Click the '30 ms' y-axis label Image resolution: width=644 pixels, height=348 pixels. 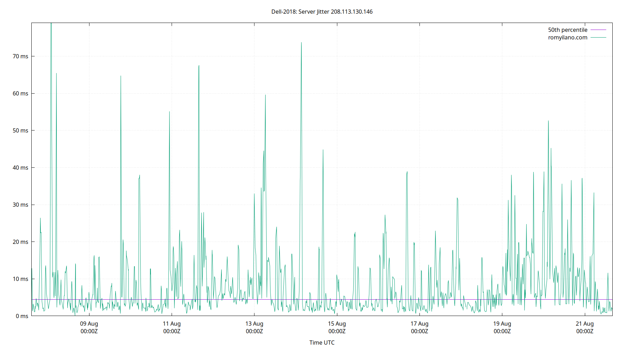click(x=21, y=205)
